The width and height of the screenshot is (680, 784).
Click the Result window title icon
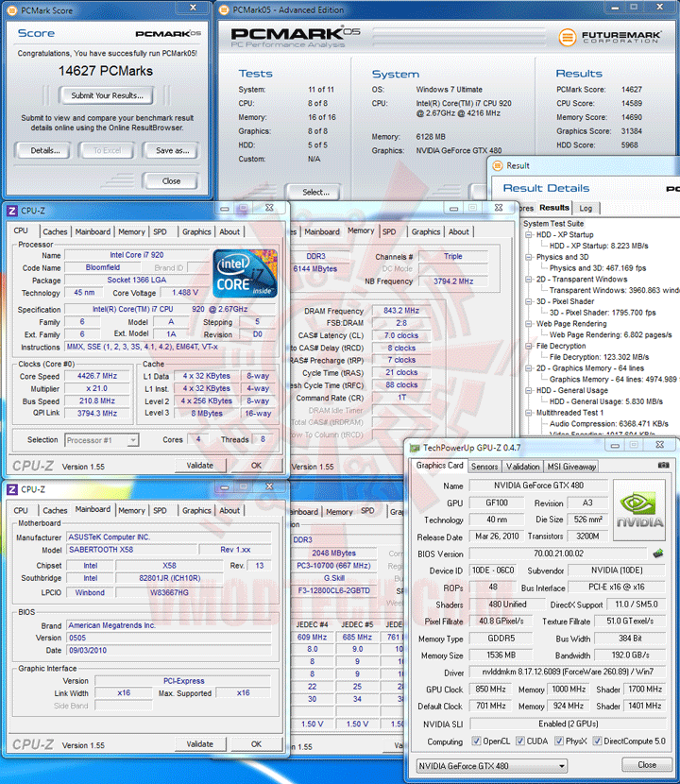point(498,165)
